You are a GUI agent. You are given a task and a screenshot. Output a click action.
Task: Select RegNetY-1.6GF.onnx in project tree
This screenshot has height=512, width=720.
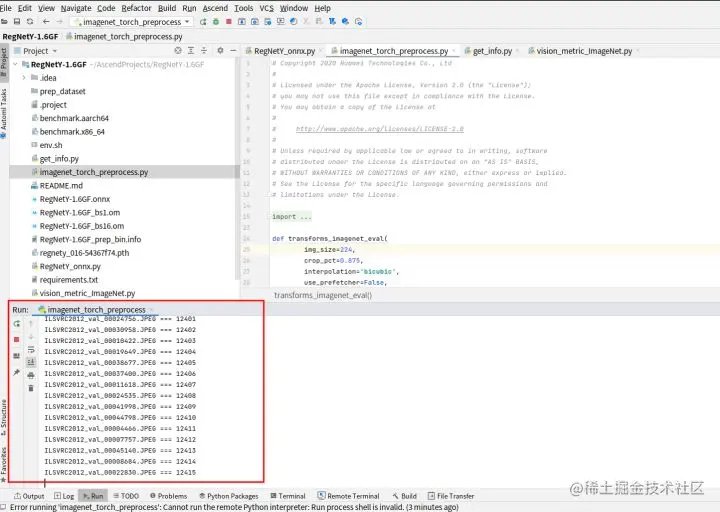tap(74, 199)
